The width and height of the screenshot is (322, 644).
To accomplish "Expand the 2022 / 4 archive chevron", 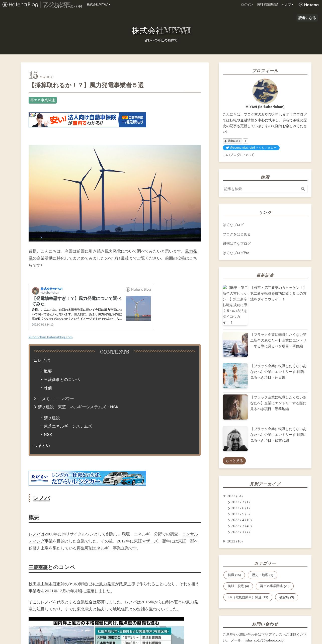I will tap(229, 520).
